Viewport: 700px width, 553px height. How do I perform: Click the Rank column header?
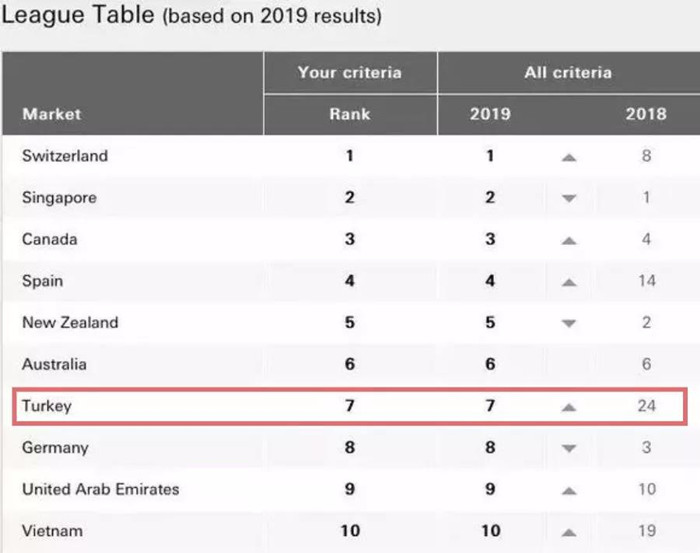349,114
